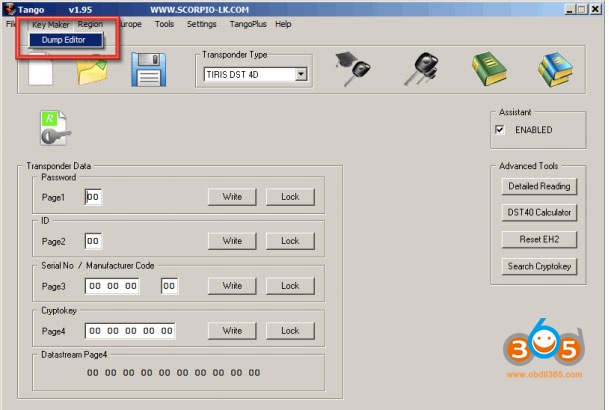Click the Search Cryptokey button

(539, 266)
